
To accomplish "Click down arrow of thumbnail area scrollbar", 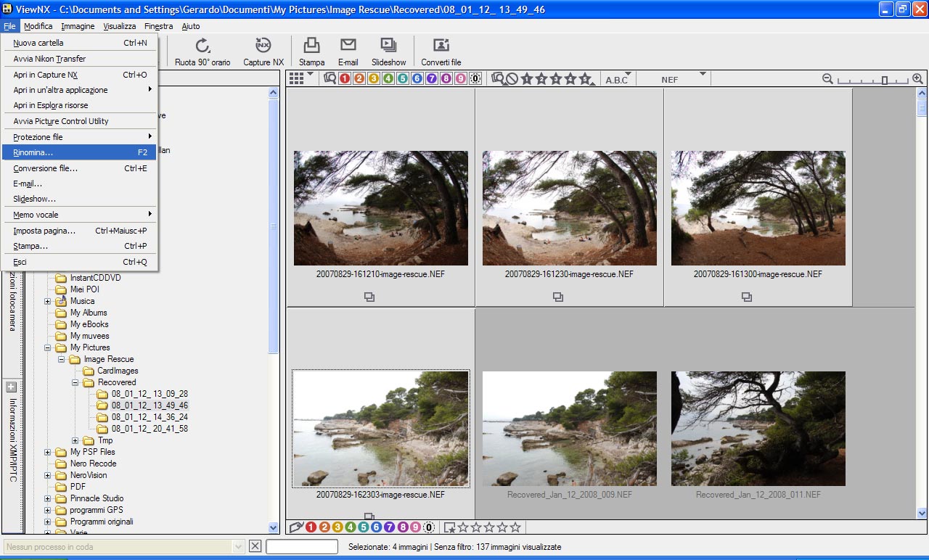I will pos(922,514).
